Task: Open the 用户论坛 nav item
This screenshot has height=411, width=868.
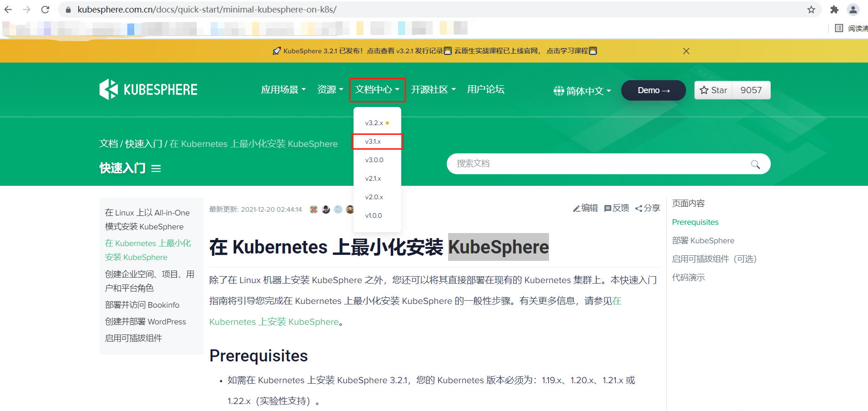Action: (486, 89)
